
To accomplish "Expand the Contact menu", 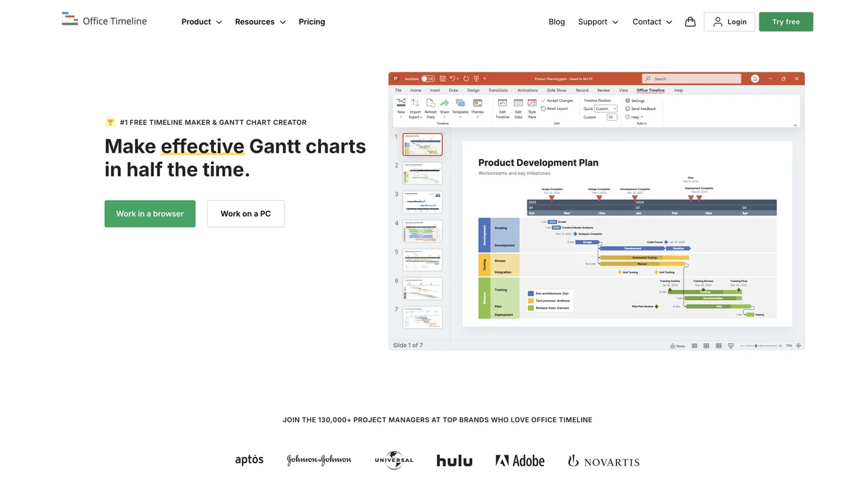I will coord(652,22).
